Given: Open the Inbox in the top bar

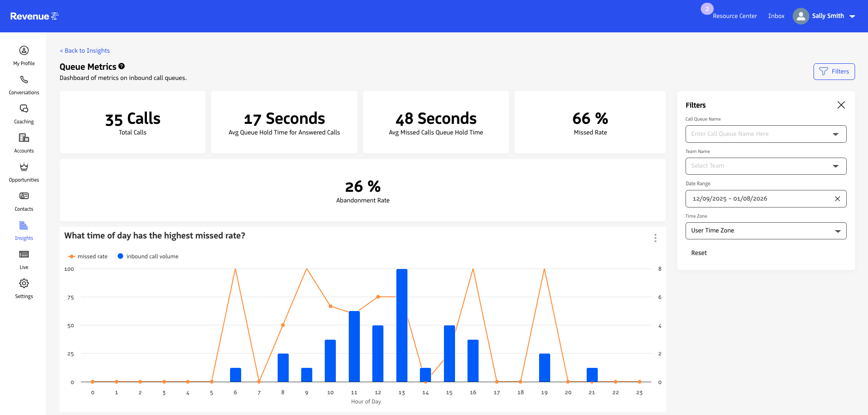Looking at the screenshot, I should (776, 16).
